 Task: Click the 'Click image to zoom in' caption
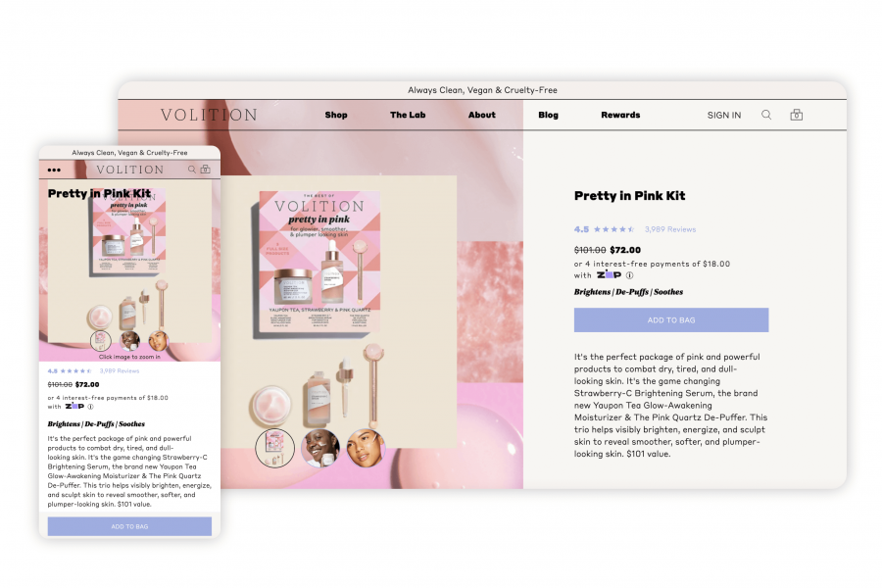[x=129, y=357]
